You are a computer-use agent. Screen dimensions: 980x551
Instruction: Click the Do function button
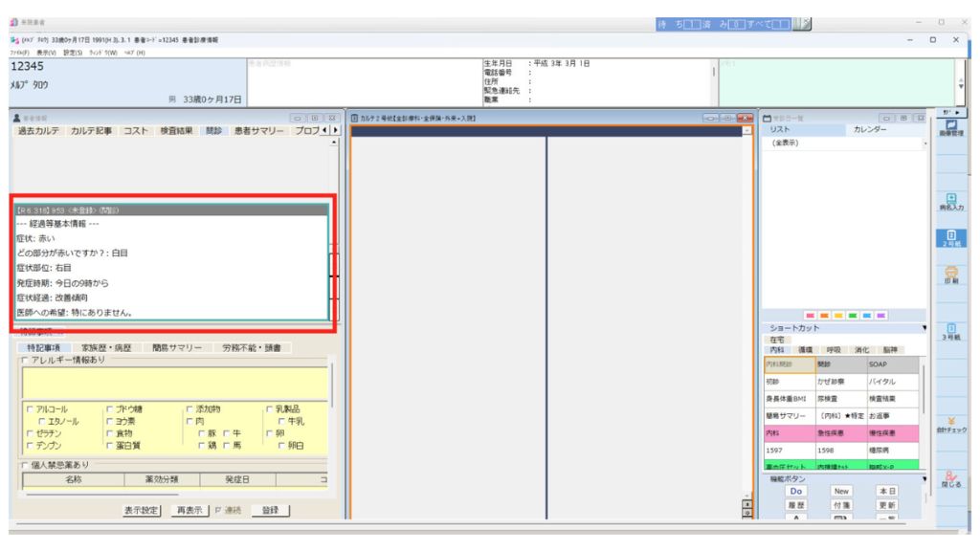point(794,491)
